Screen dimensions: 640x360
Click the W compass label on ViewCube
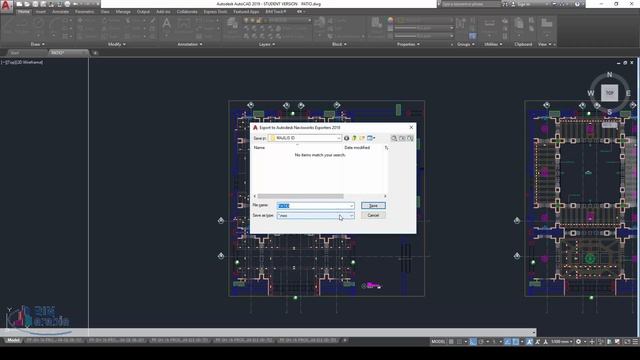[x=591, y=93]
